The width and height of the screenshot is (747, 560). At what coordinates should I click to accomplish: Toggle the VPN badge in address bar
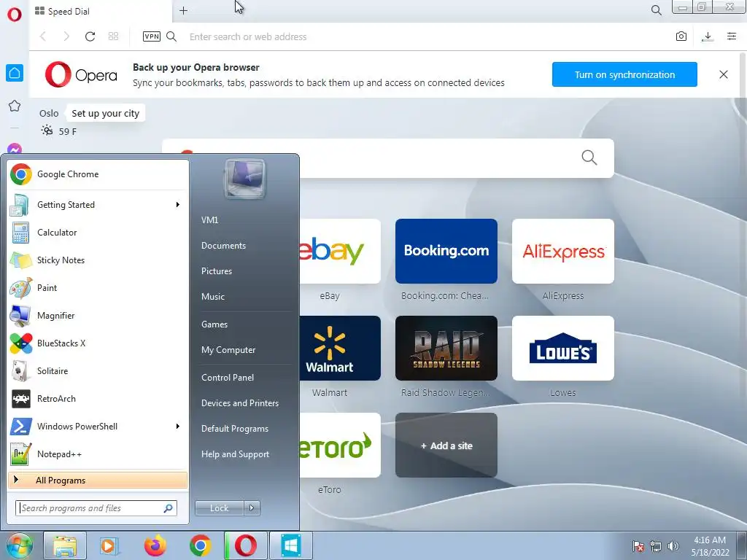[x=152, y=36]
